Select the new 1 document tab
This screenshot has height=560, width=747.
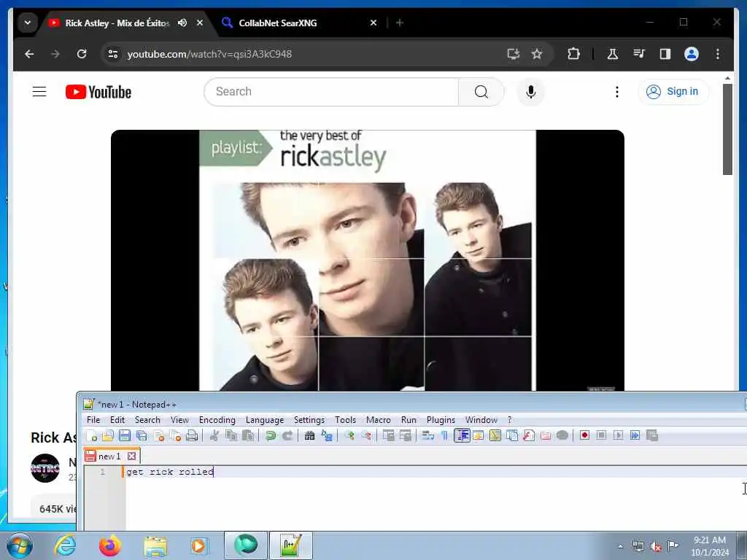111,456
